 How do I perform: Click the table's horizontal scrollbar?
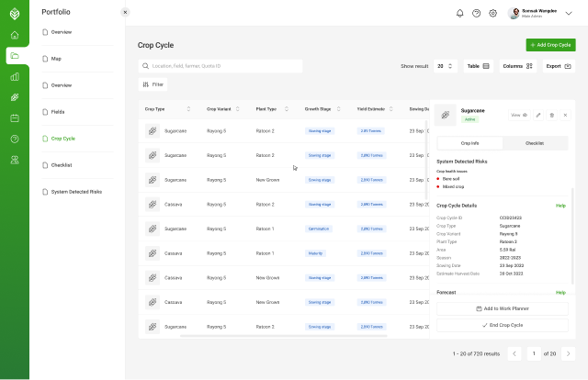284,336
